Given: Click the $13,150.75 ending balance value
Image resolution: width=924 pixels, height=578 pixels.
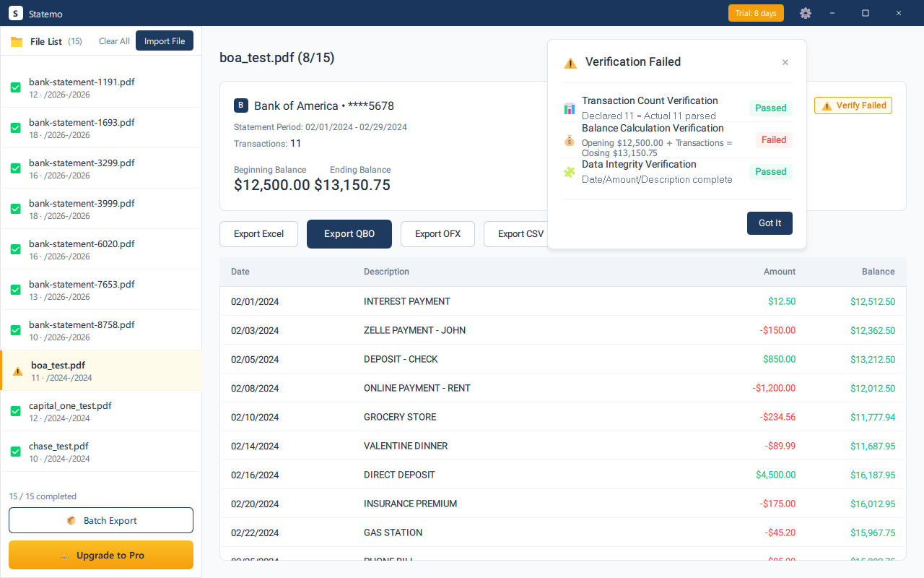Looking at the screenshot, I should (352, 185).
